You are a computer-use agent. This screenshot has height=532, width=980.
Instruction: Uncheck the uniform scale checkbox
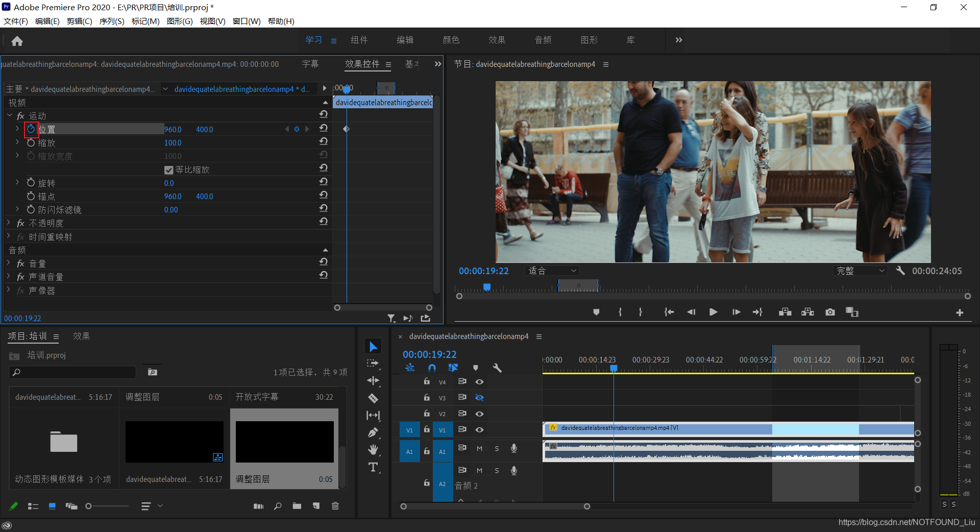169,170
